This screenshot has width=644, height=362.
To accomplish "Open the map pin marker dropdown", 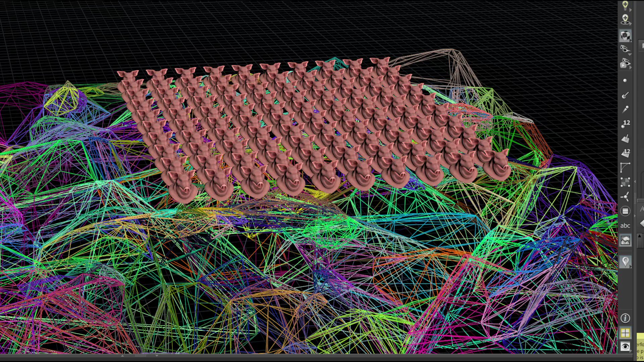I will tap(625, 261).
